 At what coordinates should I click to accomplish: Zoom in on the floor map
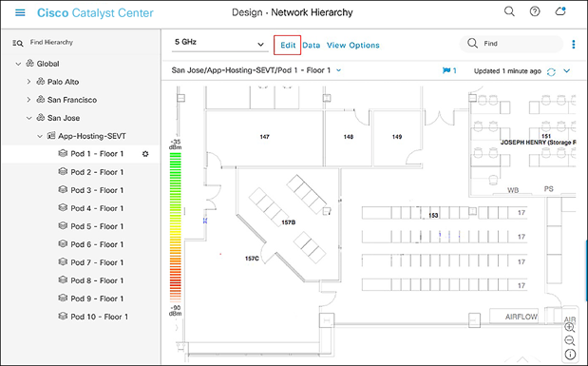point(570,327)
